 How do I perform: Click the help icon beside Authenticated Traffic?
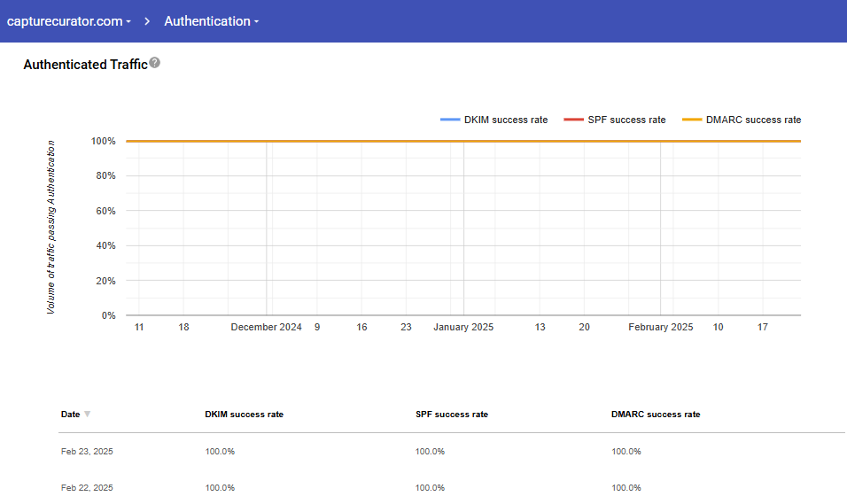coord(155,63)
